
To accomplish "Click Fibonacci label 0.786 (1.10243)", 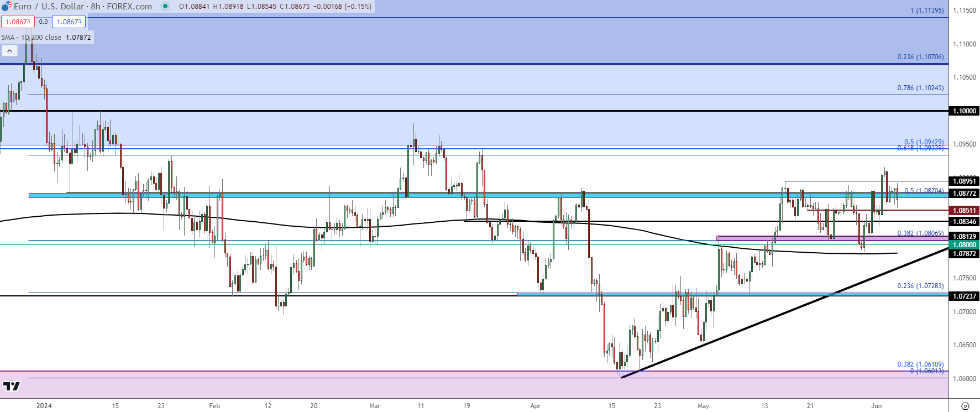I will click(920, 88).
